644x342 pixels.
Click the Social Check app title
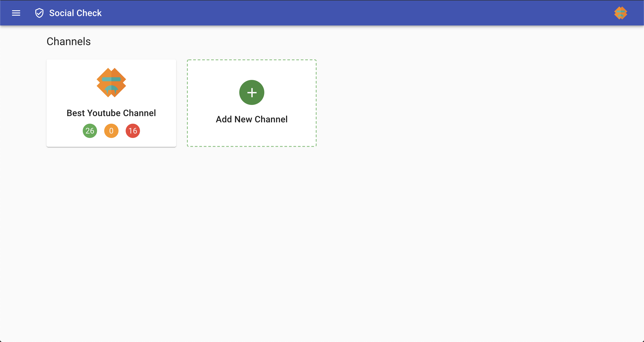tap(75, 13)
